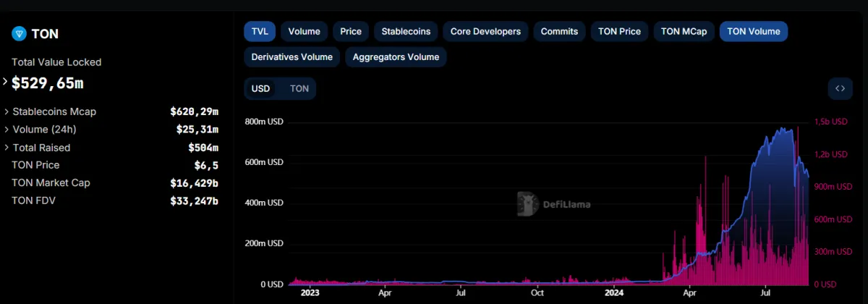Toggle the TON Volume series
This screenshot has width=868, height=304.
754,31
